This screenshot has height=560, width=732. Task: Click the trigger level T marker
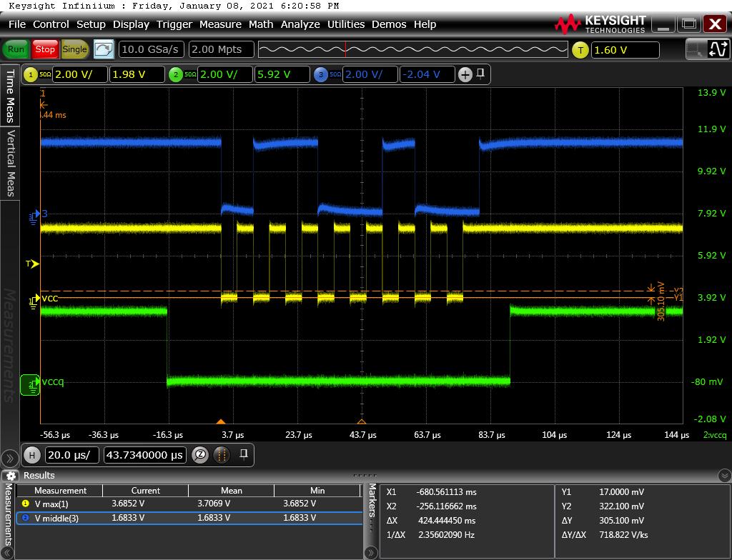tap(31, 264)
